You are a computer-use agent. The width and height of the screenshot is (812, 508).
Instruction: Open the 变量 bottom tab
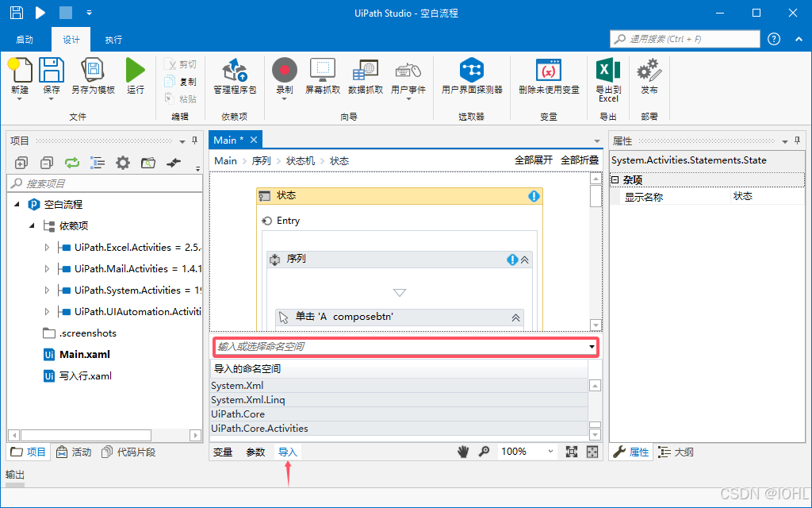pyautogui.click(x=223, y=452)
